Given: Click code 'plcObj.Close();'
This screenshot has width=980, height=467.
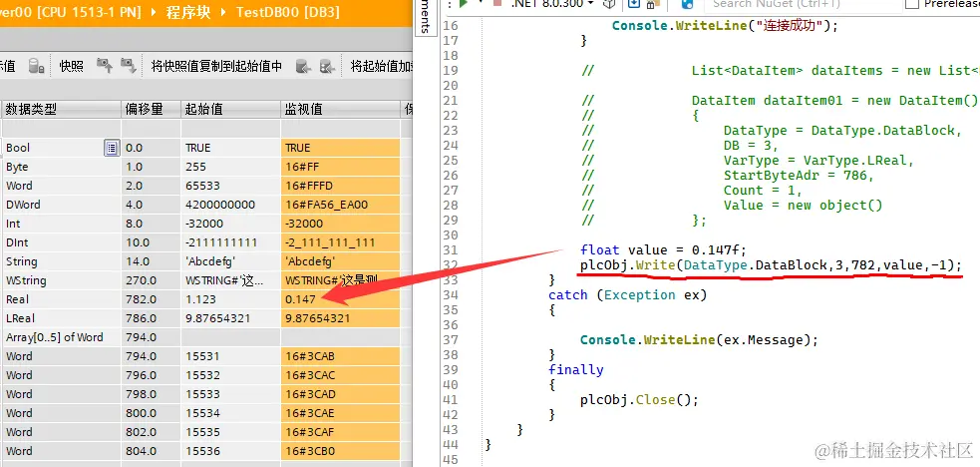Looking at the screenshot, I should (639, 400).
